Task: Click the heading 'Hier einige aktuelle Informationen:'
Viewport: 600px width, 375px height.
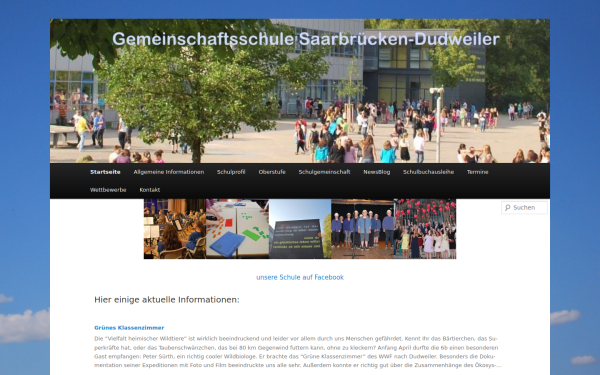Action: [x=167, y=300]
